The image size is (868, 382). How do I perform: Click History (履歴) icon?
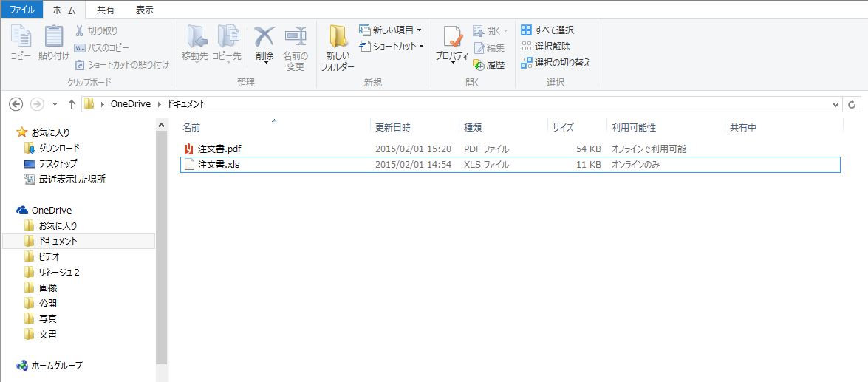pyautogui.click(x=479, y=65)
